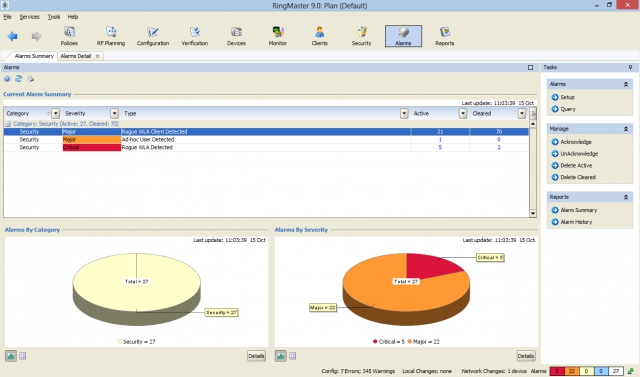Switch Alarms By Category to table view
The image size is (640, 377).
22,356
